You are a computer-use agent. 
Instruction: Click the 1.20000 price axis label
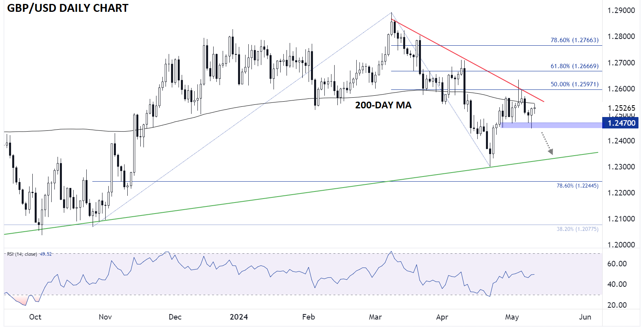621,245
